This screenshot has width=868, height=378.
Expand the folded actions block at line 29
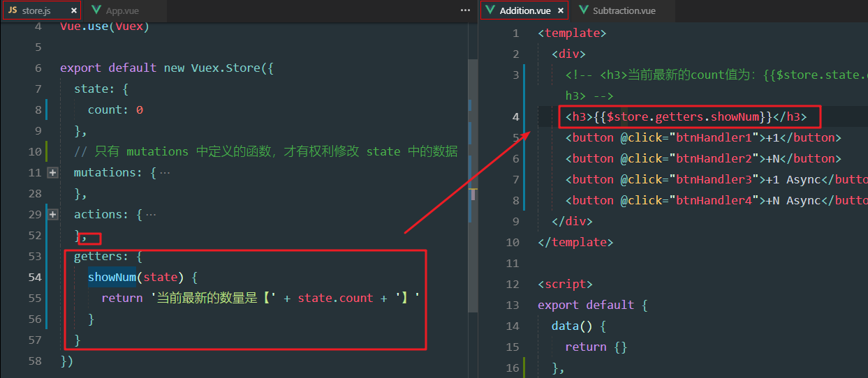point(52,214)
